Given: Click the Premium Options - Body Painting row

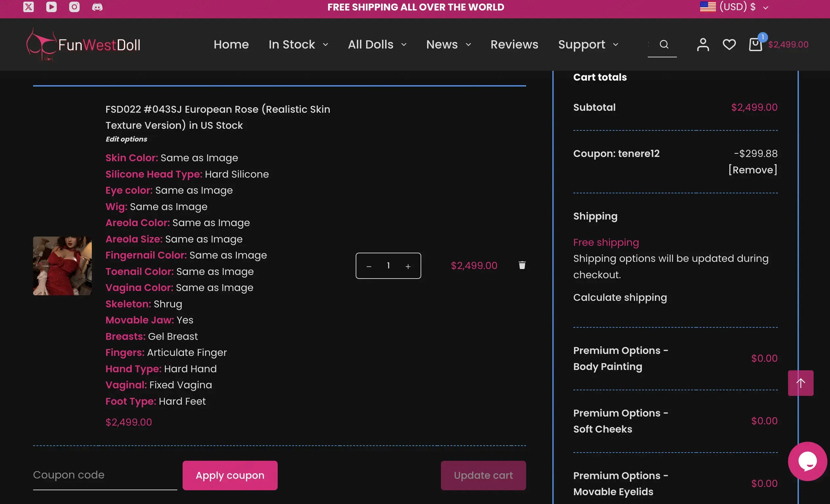Looking at the screenshot, I should 675,358.
